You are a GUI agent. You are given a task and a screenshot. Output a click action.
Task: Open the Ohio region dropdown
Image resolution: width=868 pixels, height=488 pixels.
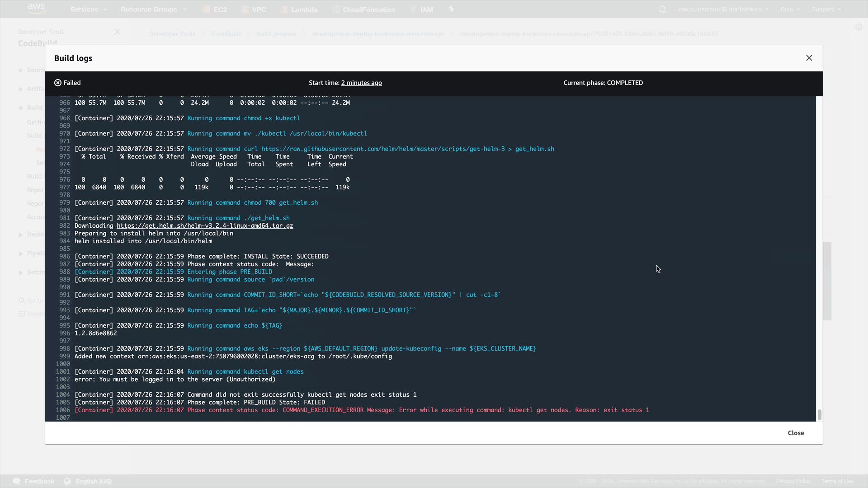point(790,9)
